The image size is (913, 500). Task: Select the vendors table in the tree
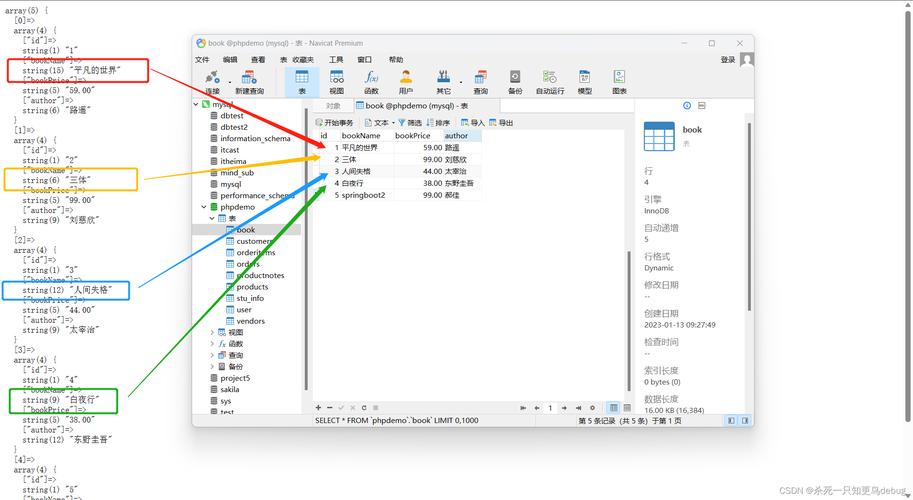pyautogui.click(x=250, y=321)
